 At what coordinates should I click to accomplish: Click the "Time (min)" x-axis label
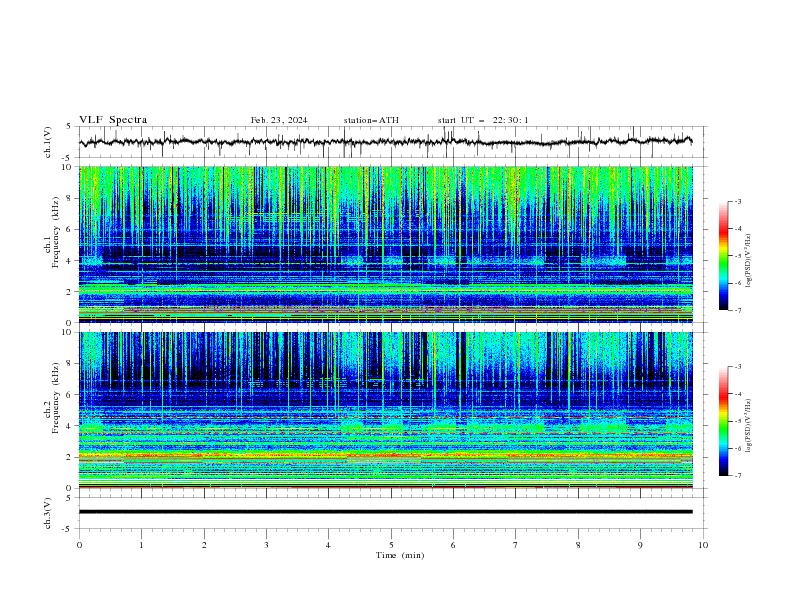tap(400, 555)
